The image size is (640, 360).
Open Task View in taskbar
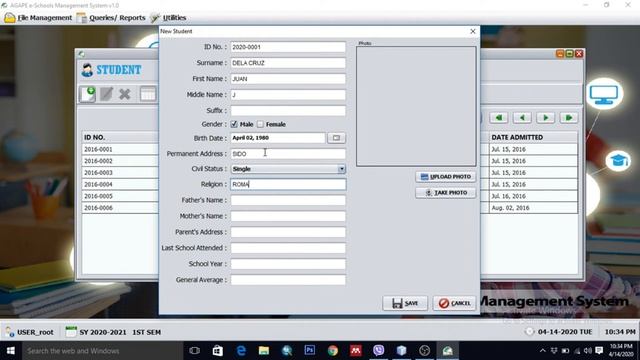pyautogui.click(x=195, y=351)
